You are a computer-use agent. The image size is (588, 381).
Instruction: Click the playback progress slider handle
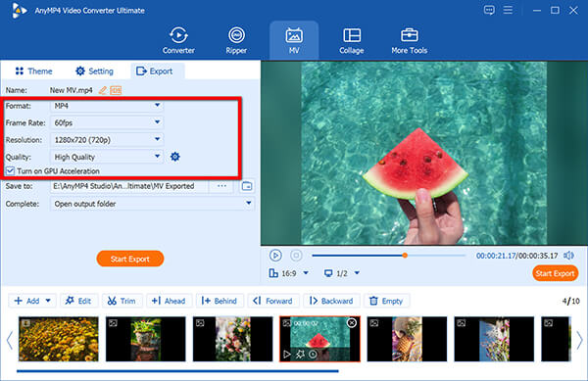405,256
